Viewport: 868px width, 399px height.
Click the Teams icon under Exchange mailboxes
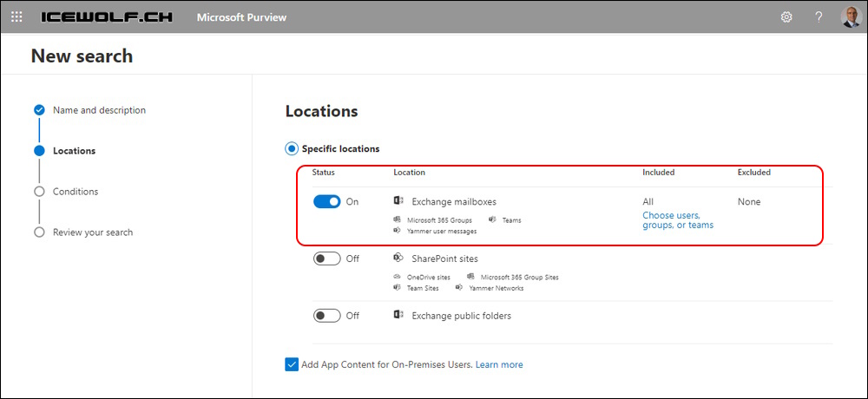(492, 219)
